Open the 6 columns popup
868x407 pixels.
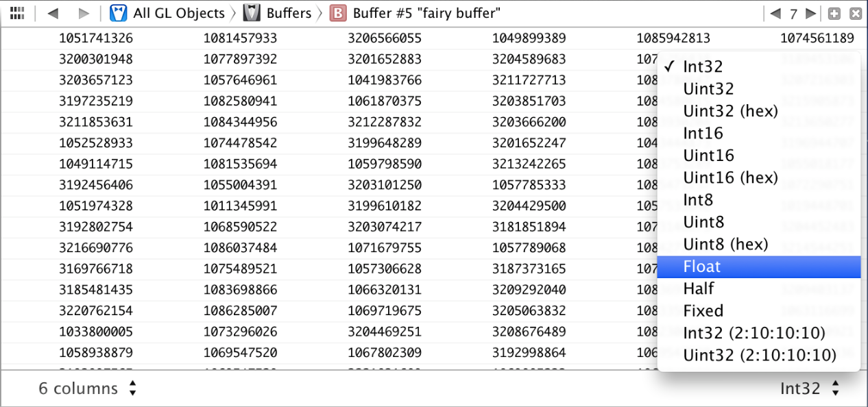pyautogui.click(x=87, y=388)
